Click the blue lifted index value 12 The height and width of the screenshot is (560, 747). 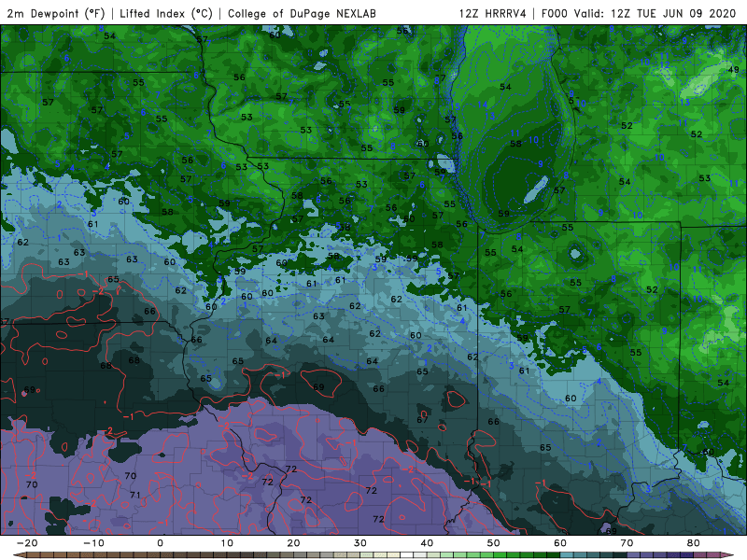click(665, 64)
